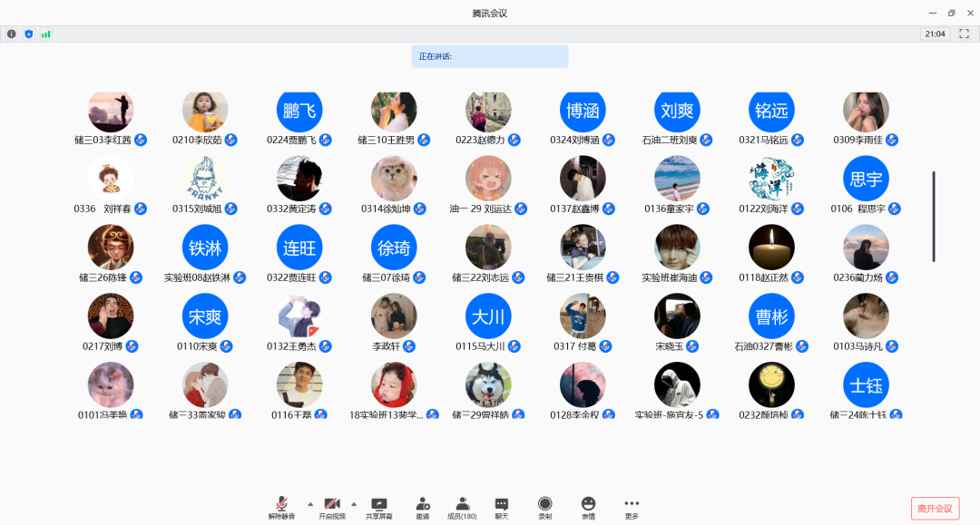
Task: Open the 更多 more options menu
Action: click(x=632, y=508)
